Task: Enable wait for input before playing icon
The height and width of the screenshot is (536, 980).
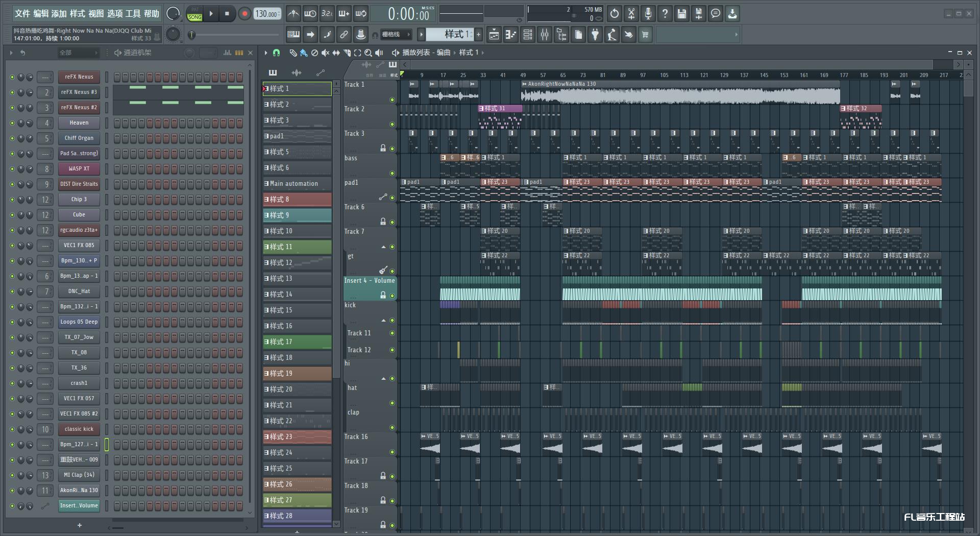Action: (x=310, y=14)
